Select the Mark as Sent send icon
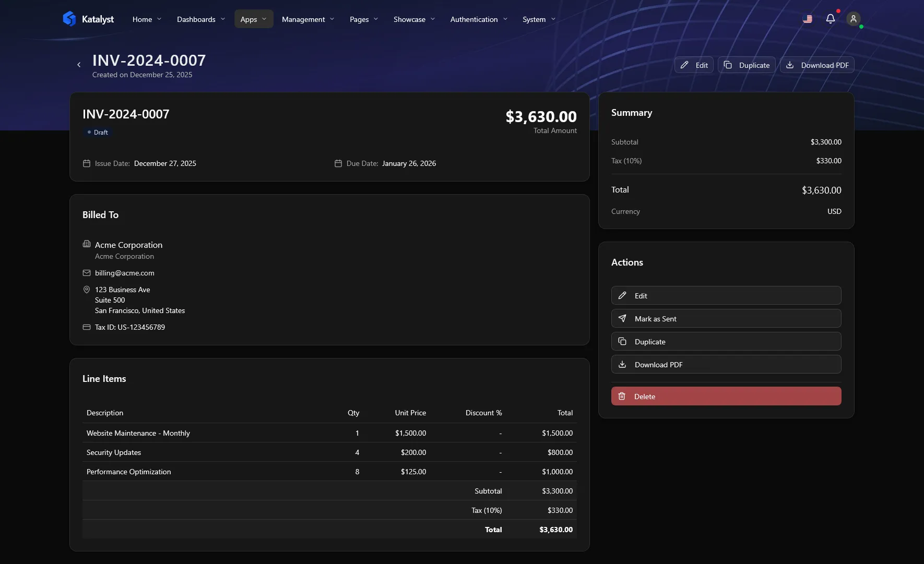The height and width of the screenshot is (564, 924). (622, 318)
